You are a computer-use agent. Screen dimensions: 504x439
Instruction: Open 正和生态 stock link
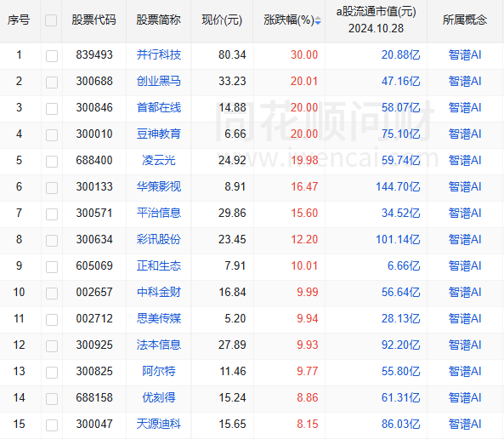(x=159, y=265)
